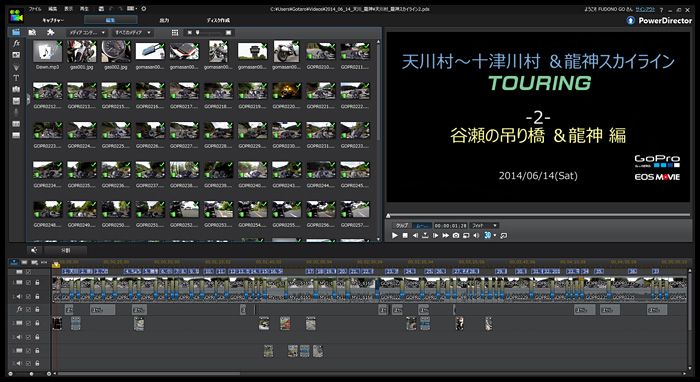This screenshot has height=382, width=700.
Task: Open the ファイル menu
Action: click(x=35, y=9)
